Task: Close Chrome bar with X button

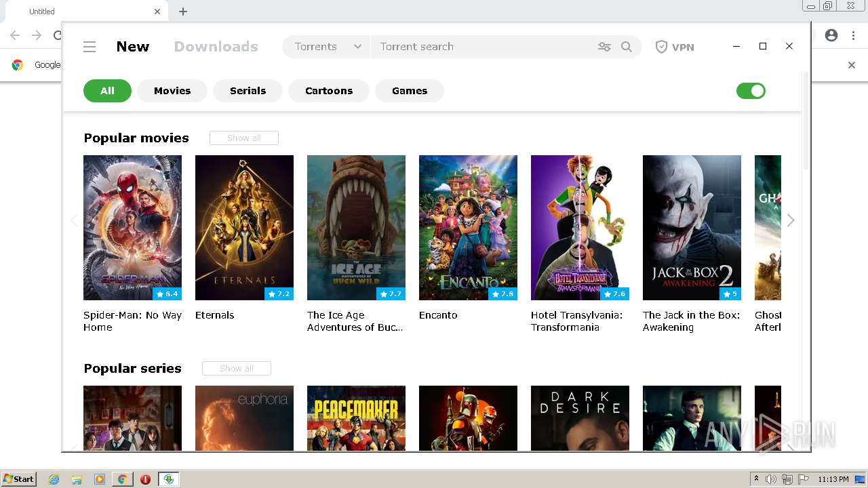Action: click(x=852, y=65)
